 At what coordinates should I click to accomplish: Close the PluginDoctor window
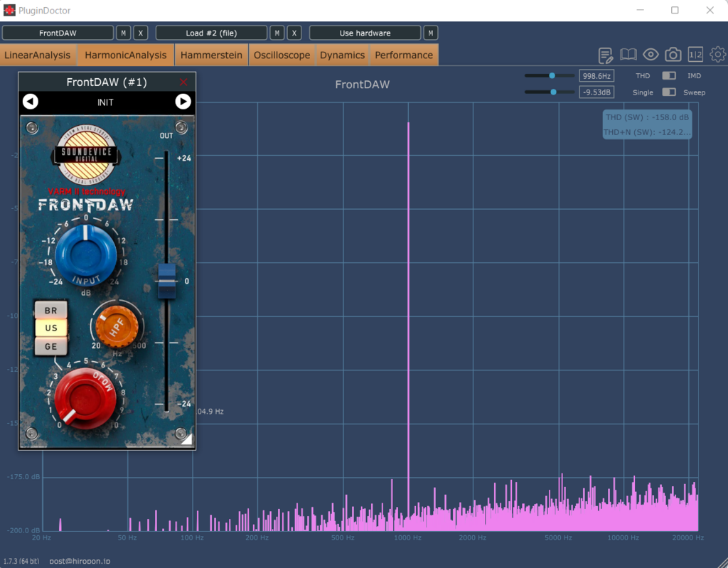(x=710, y=10)
